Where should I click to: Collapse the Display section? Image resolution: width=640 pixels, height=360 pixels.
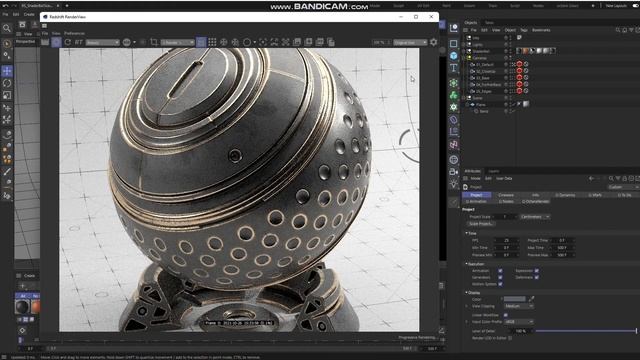pyautogui.click(x=467, y=292)
